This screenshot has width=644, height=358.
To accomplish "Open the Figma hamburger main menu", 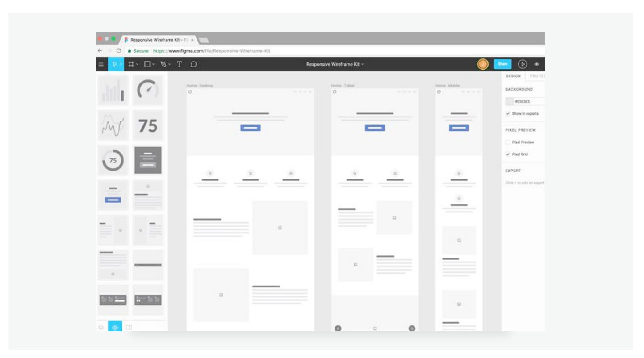I will pos(101,64).
